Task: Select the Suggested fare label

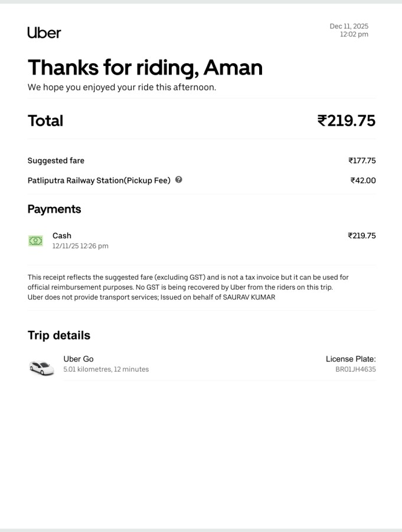Action: click(x=56, y=160)
